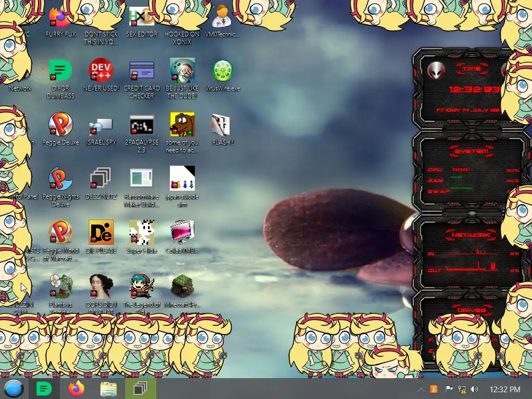Image resolution: width=532 pixels, height=399 pixels.
Task: Click the DRIVES header on widget
Action: click(x=471, y=310)
